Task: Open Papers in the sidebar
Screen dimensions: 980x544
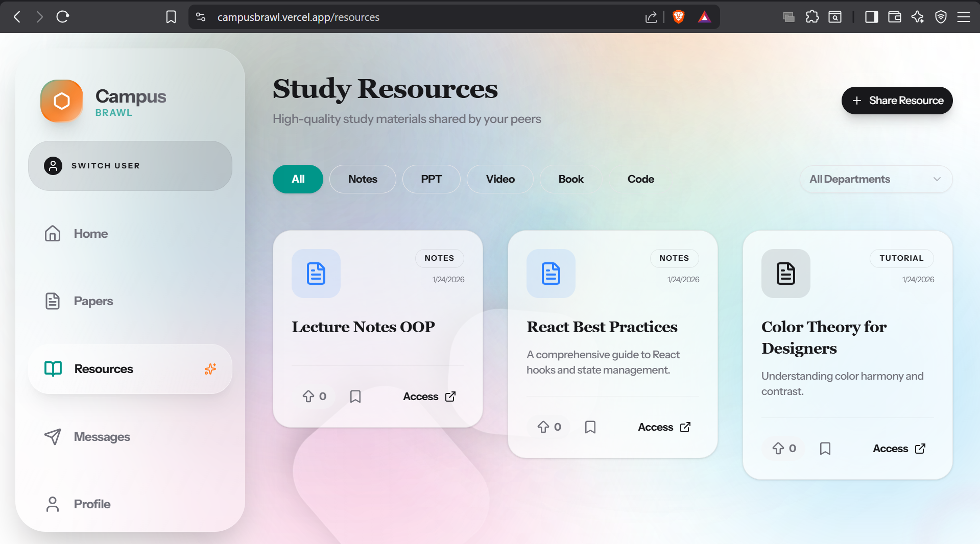Action: tap(130, 301)
